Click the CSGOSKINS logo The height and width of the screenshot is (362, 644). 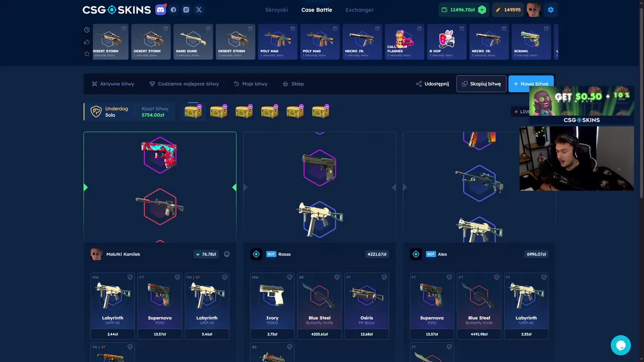(x=117, y=10)
